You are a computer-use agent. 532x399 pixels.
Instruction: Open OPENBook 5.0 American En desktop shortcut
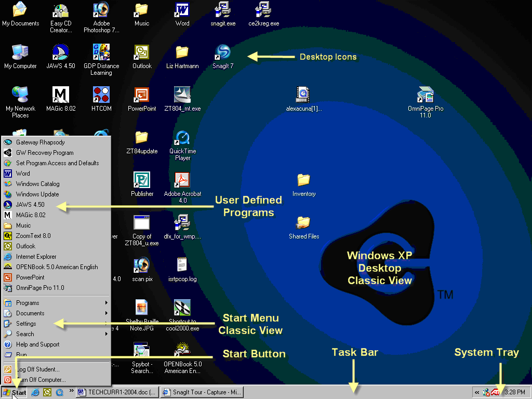pyautogui.click(x=182, y=358)
